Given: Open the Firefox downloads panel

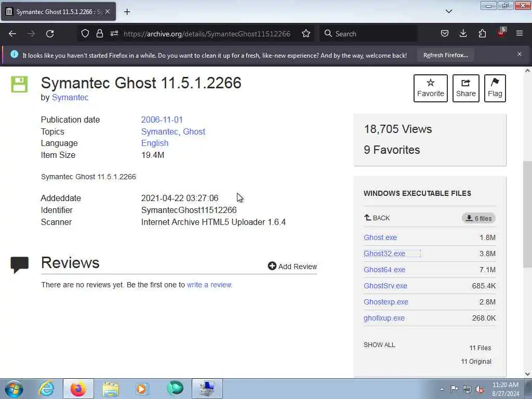Looking at the screenshot, I should (463, 33).
